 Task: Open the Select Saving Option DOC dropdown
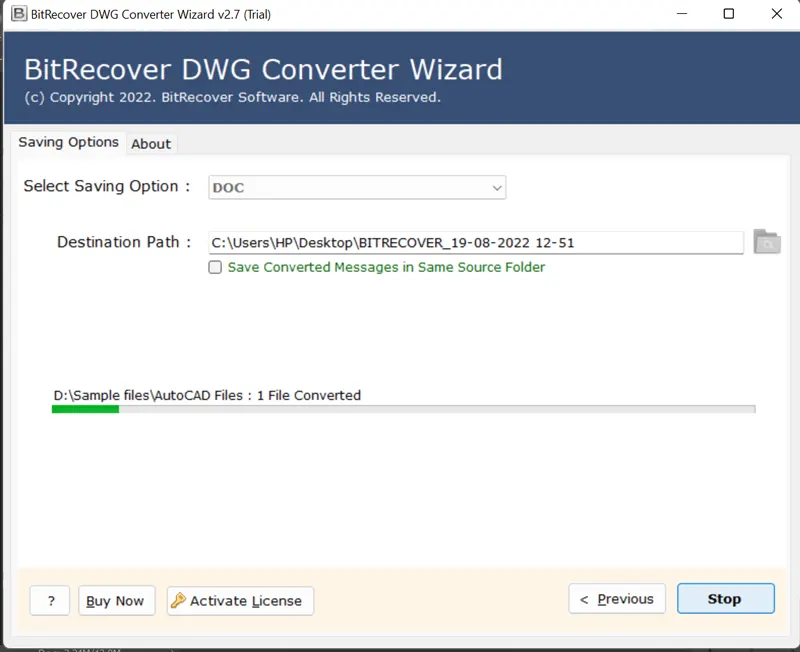click(x=357, y=187)
